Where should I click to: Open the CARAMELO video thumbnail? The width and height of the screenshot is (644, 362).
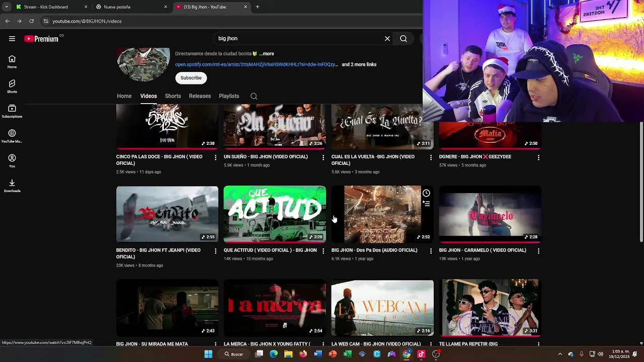pos(490,214)
